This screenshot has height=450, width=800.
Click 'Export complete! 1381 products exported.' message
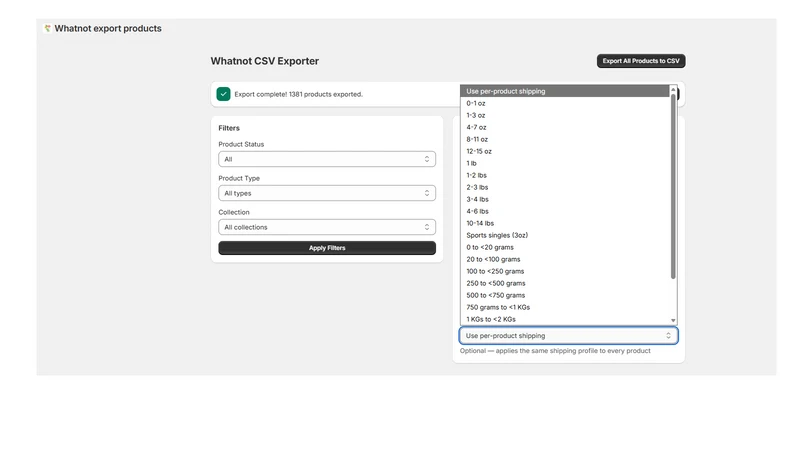[x=298, y=94]
